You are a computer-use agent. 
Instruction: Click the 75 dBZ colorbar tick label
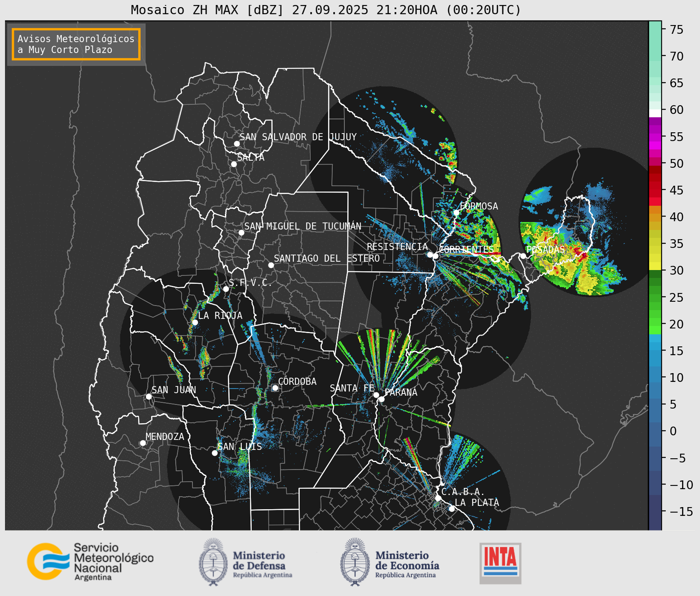pos(677,30)
